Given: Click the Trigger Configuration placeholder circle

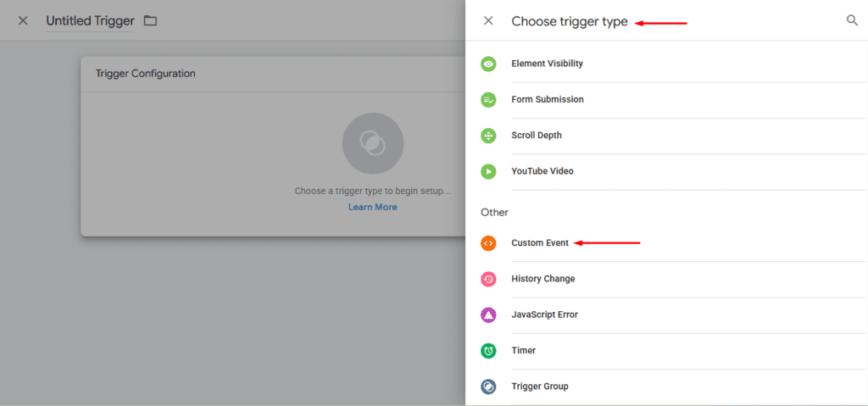Looking at the screenshot, I should click(372, 143).
